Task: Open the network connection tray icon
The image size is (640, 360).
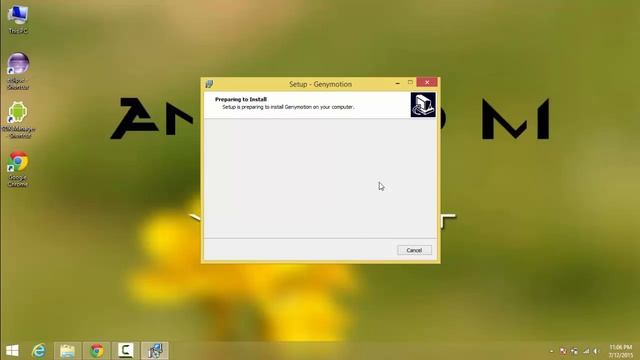Action: [x=586, y=351]
